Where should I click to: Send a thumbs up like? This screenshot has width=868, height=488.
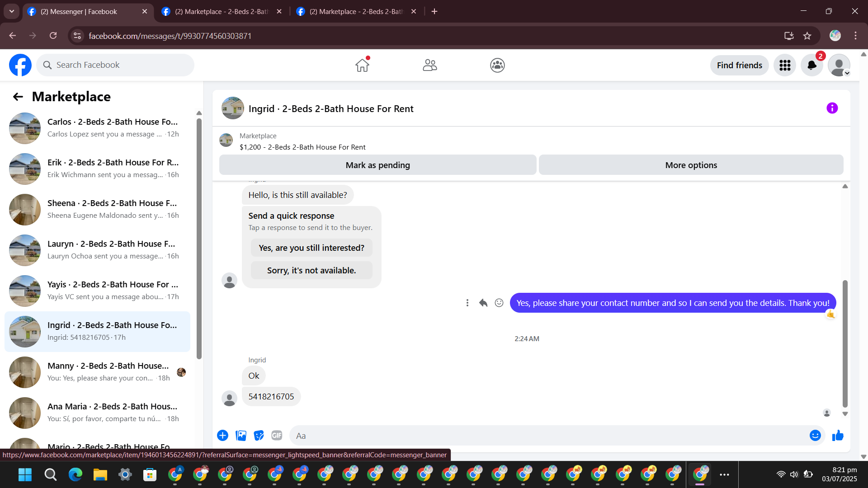[838, 436]
